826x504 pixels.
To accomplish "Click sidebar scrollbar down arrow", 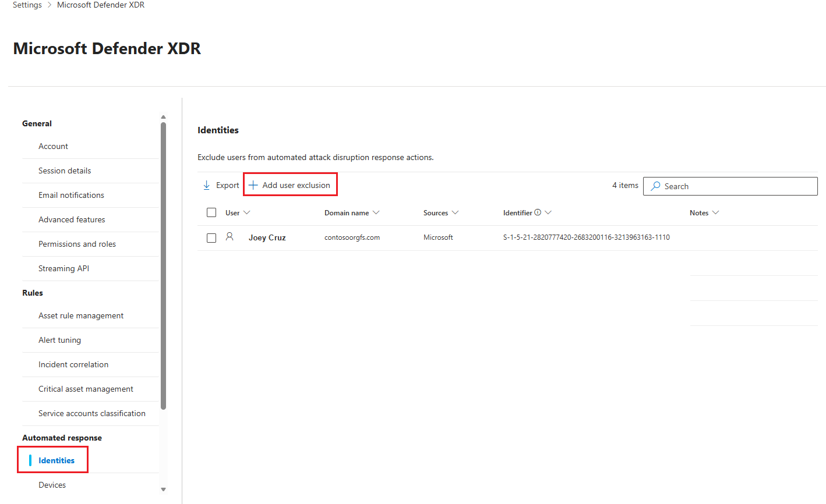I will 163,489.
